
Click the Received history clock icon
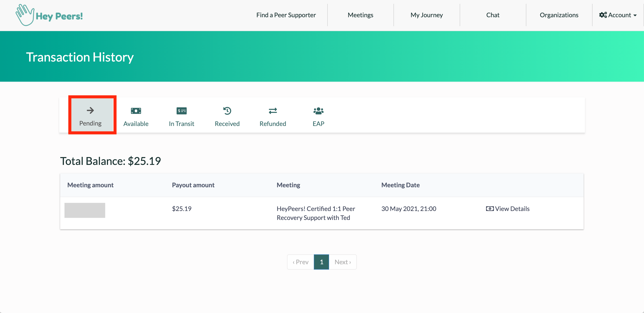pyautogui.click(x=227, y=111)
